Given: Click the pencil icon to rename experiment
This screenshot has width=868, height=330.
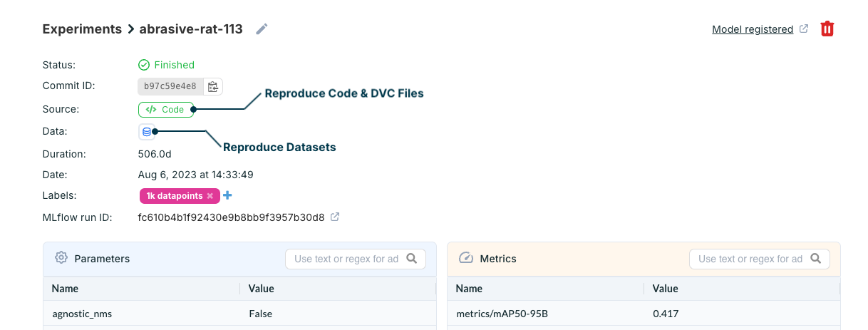Looking at the screenshot, I should click(262, 29).
